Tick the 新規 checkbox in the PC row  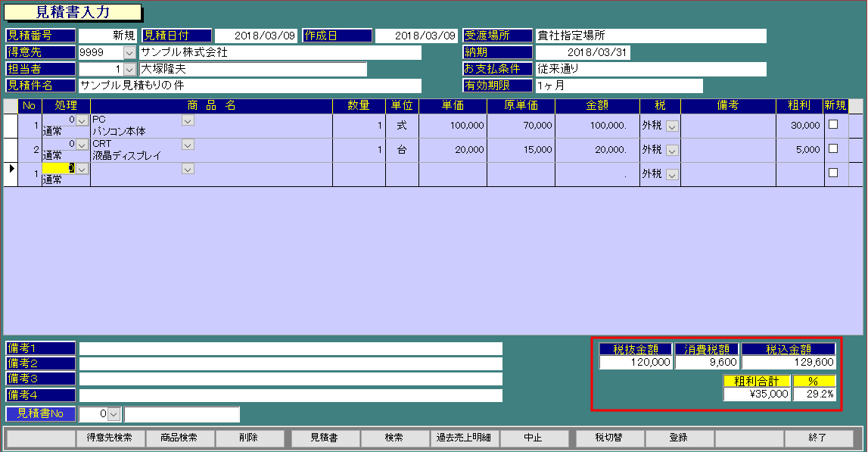[833, 125]
